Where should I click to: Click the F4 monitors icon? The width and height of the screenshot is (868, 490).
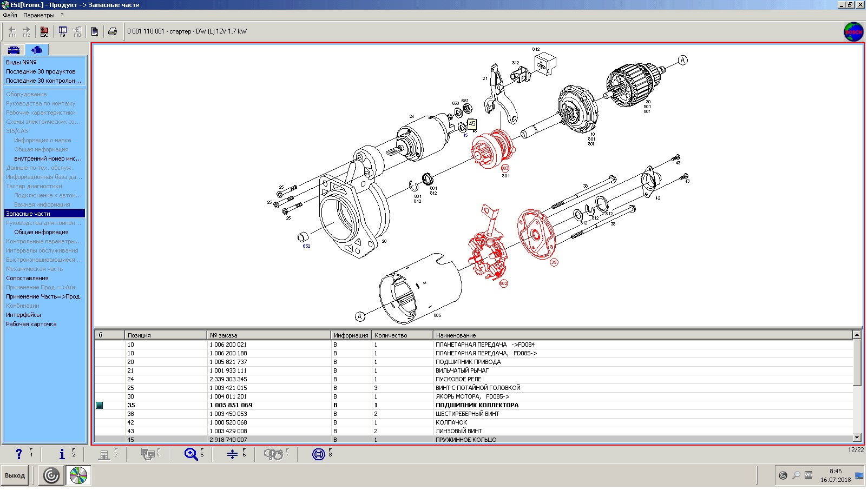coord(147,454)
